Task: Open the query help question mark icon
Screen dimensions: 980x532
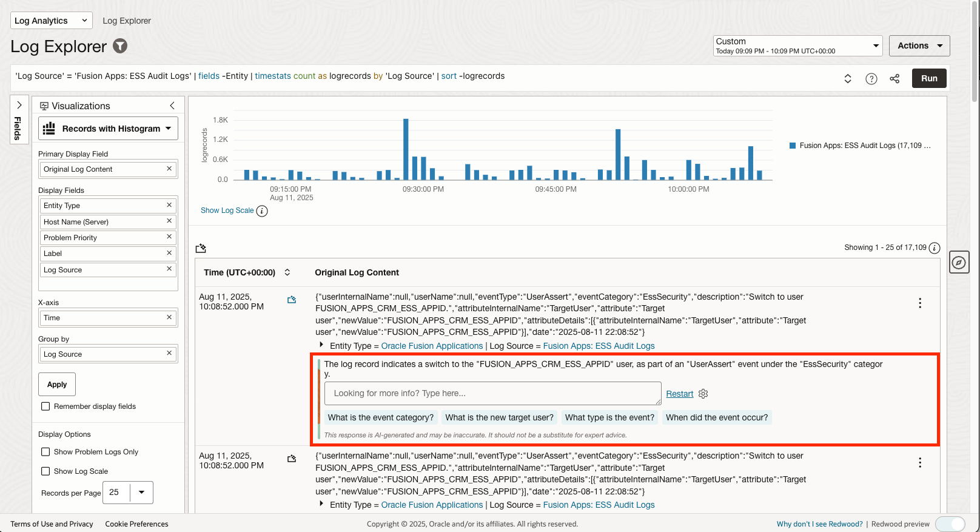Action: coord(871,79)
